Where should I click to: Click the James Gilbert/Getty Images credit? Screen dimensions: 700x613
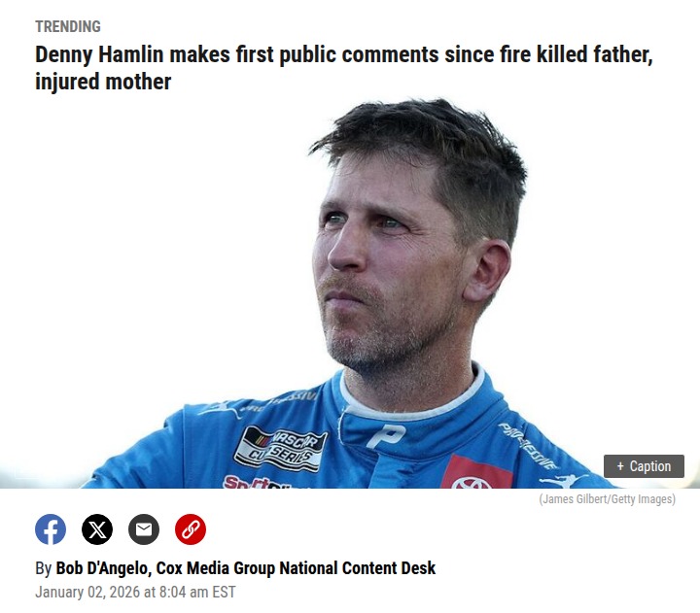pos(607,498)
